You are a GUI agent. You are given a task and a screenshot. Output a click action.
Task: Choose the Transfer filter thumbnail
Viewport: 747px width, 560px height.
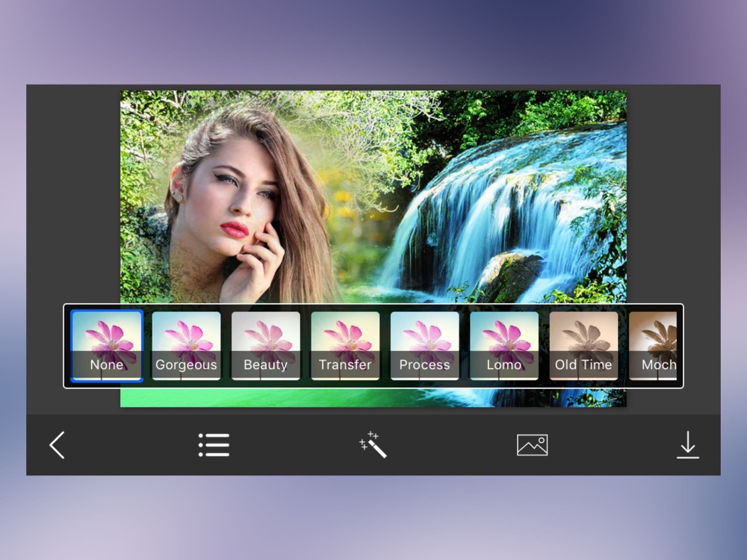[345, 346]
